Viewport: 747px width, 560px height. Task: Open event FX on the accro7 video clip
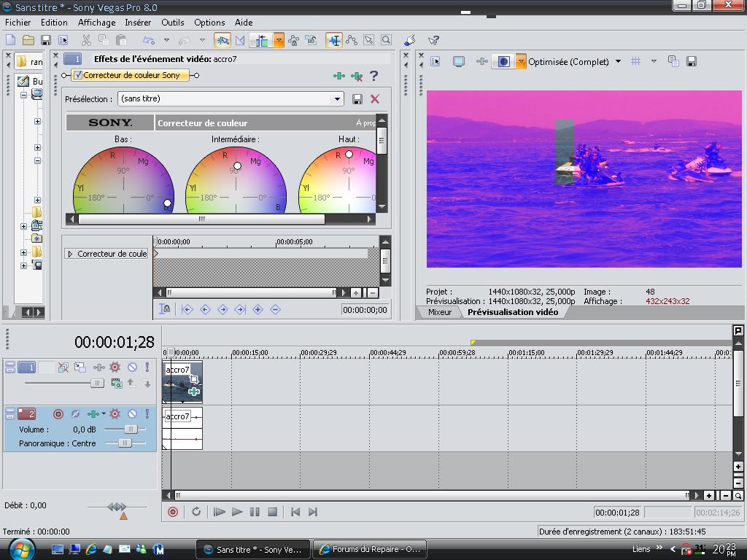pyautogui.click(x=194, y=392)
